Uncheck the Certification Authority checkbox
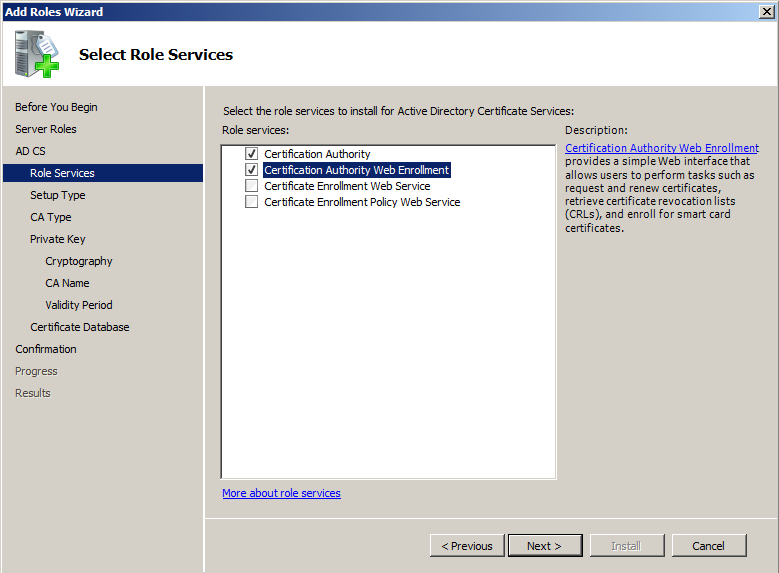Image resolution: width=779 pixels, height=573 pixels. (x=252, y=154)
